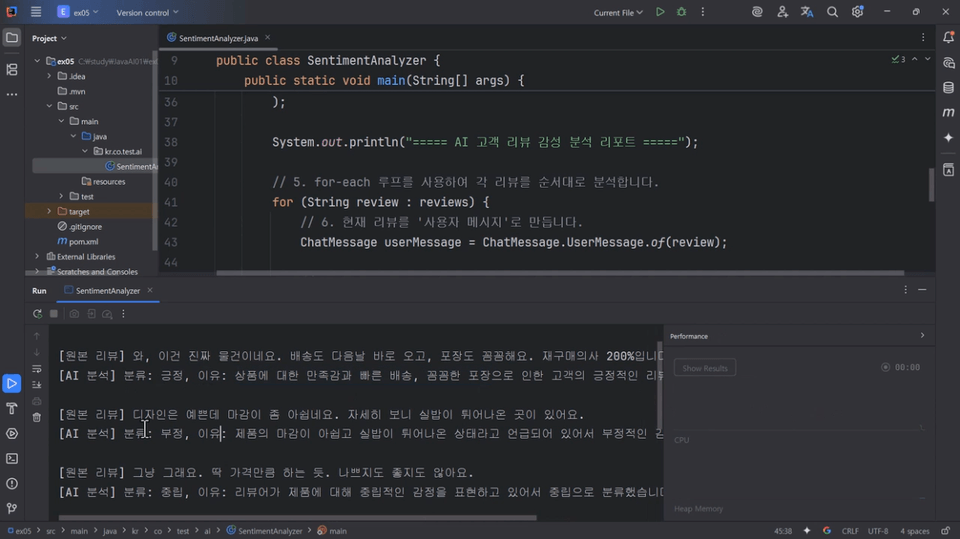Screen dimensions: 960x539
Task: Expand Performance panel arrow
Action: click(x=922, y=336)
